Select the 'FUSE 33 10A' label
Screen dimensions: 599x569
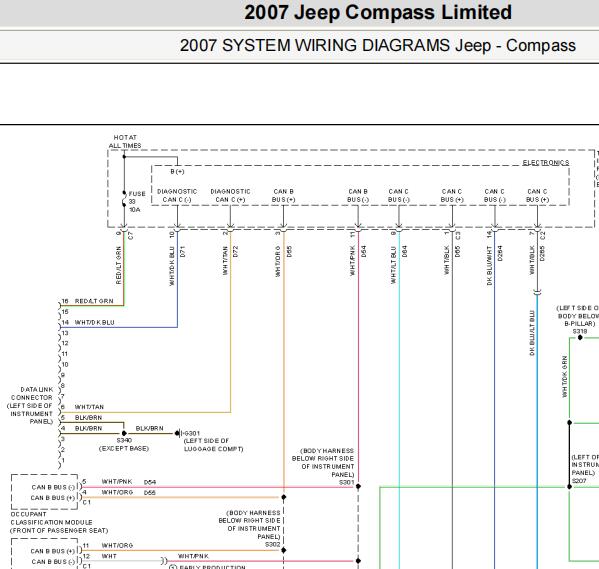tap(137, 202)
